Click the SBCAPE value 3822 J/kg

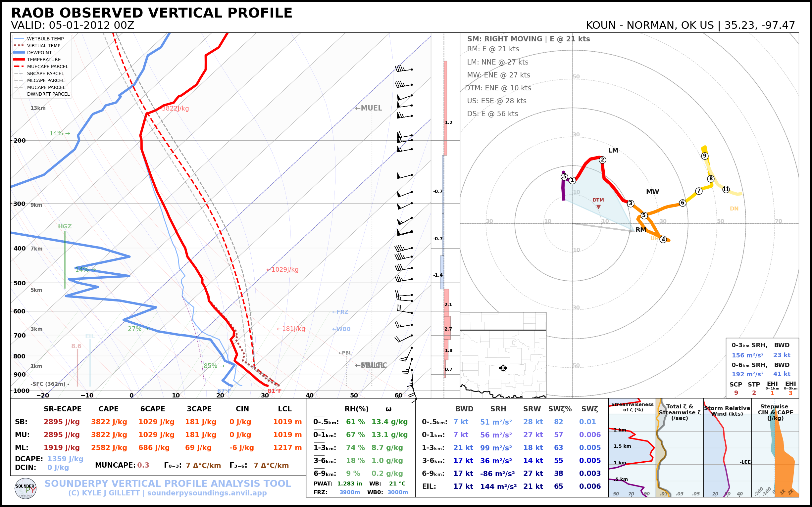point(109,422)
